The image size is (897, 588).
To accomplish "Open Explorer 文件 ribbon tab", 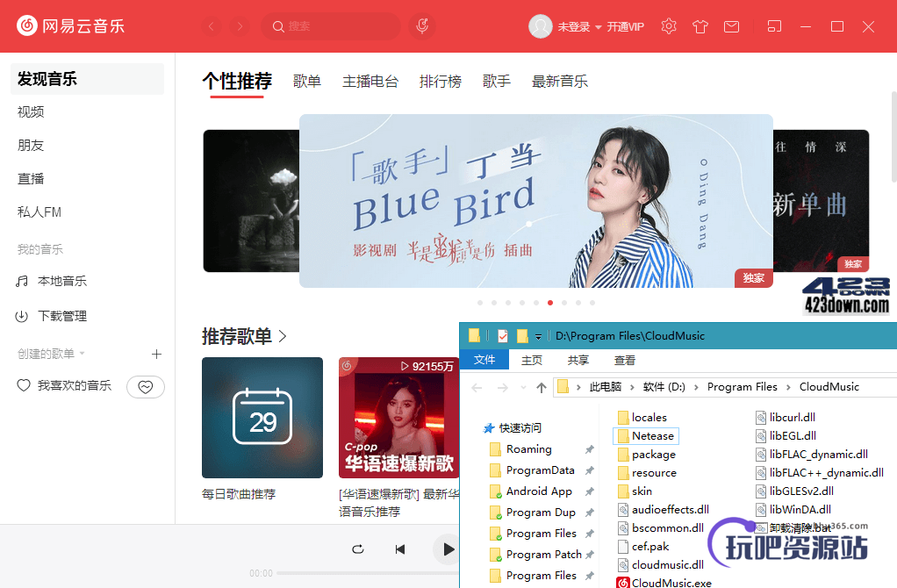I will (484, 359).
